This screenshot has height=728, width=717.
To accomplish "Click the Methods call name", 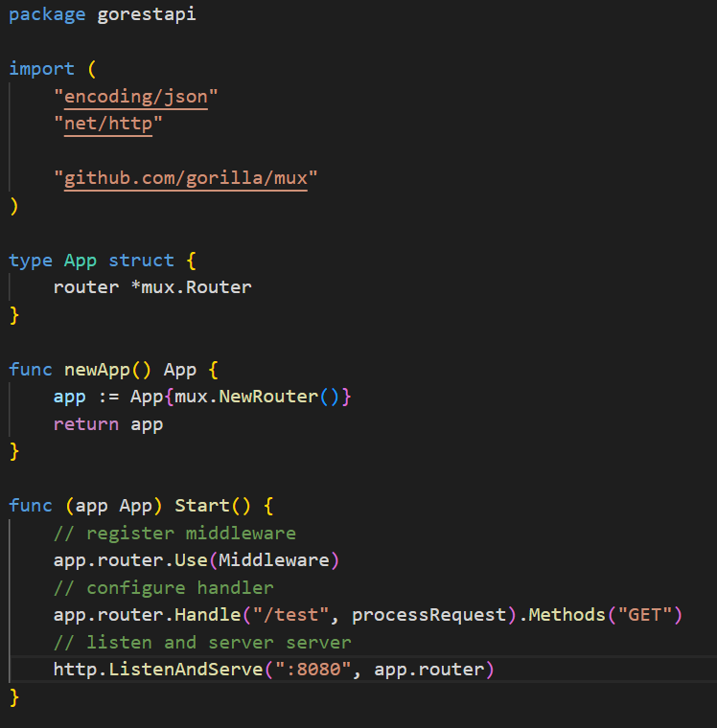I will click(x=567, y=615).
